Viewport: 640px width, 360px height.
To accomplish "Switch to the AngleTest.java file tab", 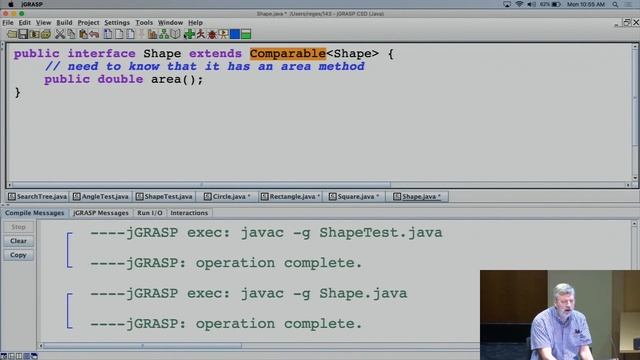I will [101, 197].
